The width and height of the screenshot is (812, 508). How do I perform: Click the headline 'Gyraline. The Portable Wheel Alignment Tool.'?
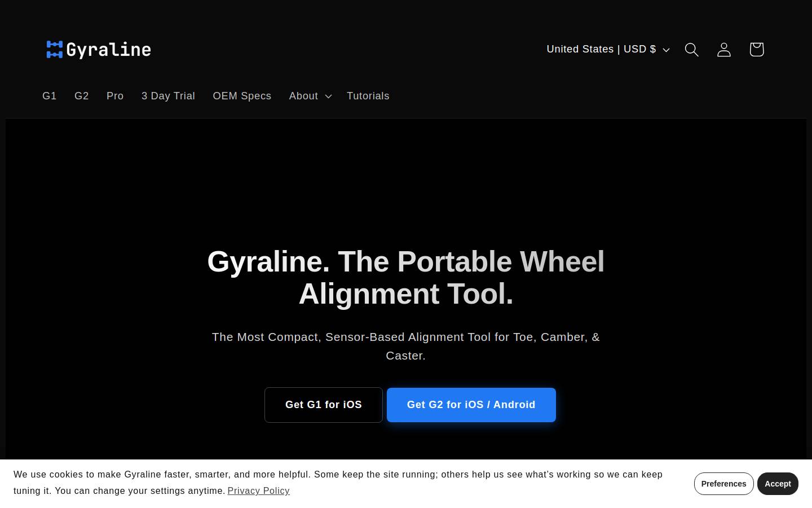point(406,278)
